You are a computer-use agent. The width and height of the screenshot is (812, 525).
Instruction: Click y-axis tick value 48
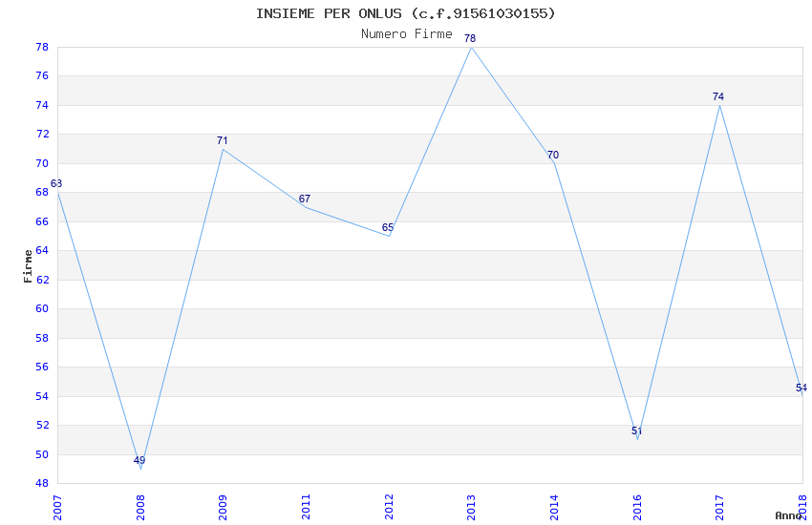pos(42,484)
